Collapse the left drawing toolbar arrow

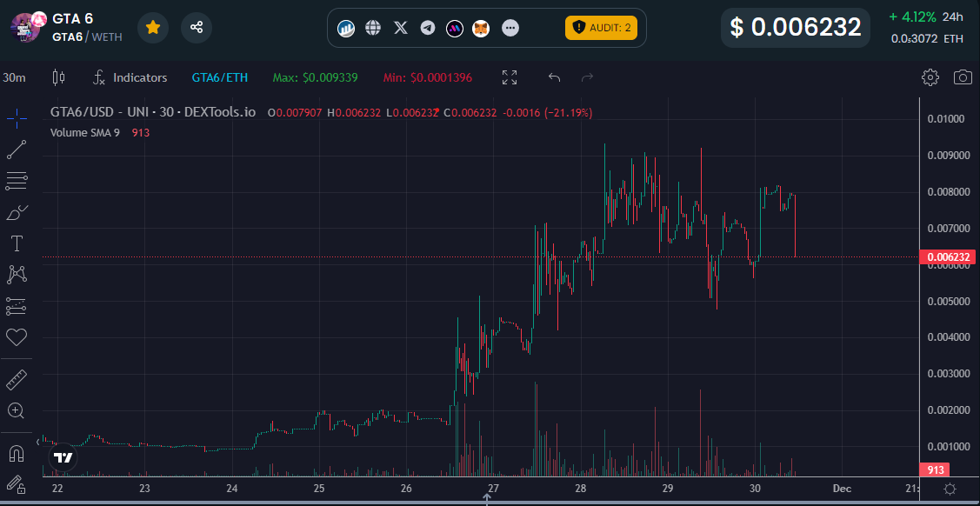click(x=37, y=442)
